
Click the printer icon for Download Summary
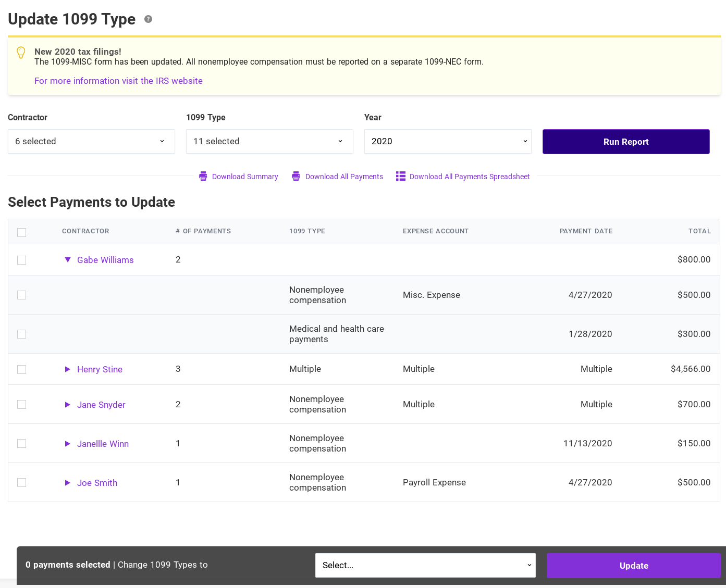(203, 177)
